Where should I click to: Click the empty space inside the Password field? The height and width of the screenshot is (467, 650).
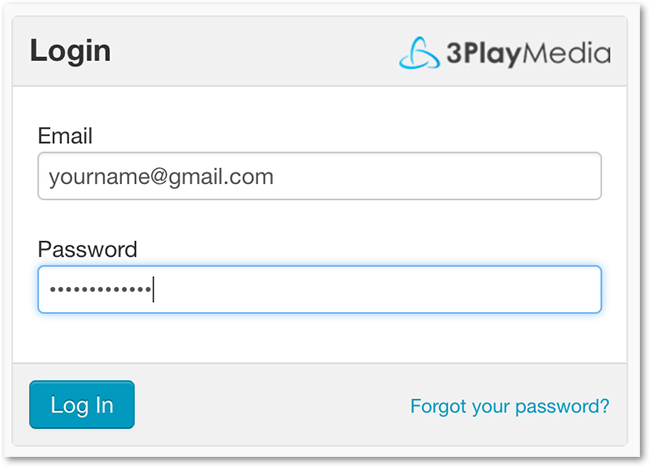point(377,289)
